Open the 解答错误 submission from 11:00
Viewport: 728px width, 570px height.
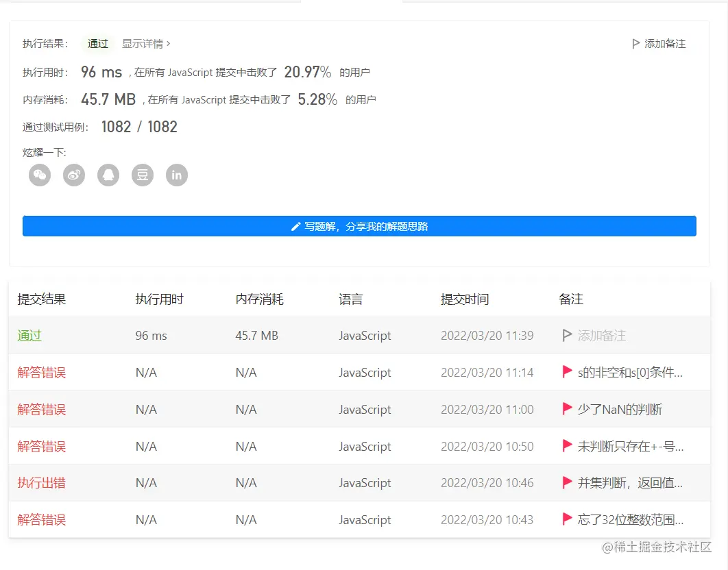click(x=42, y=410)
